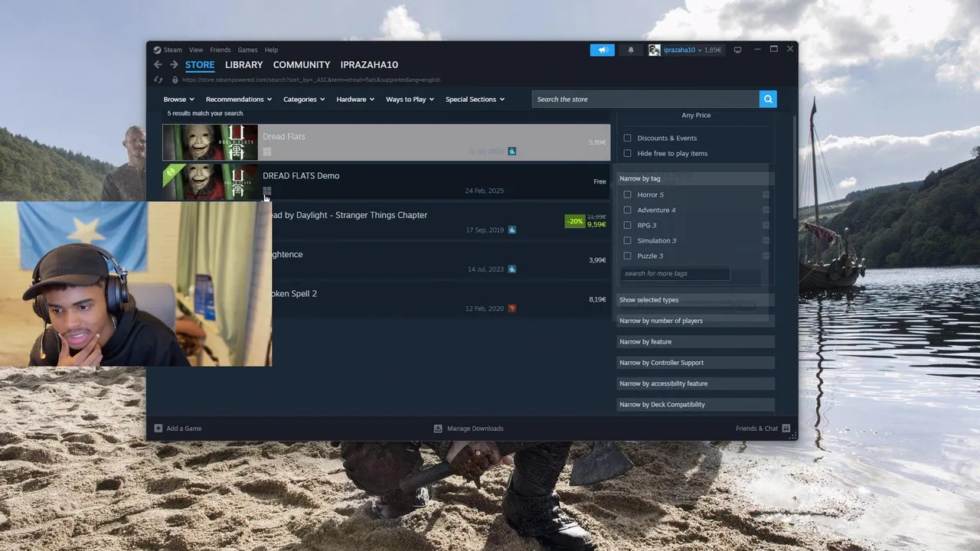Check the Puzzle tag filter
The image size is (980, 551).
coord(627,256)
